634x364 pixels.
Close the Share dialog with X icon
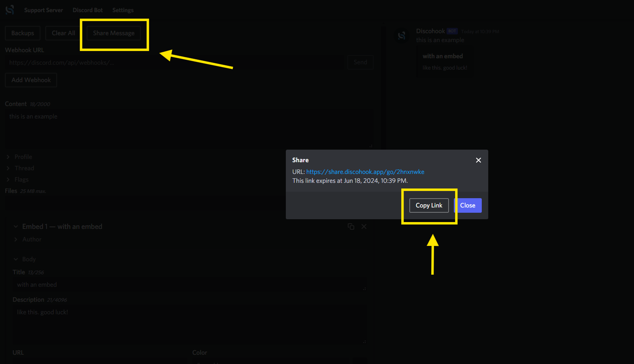point(478,160)
